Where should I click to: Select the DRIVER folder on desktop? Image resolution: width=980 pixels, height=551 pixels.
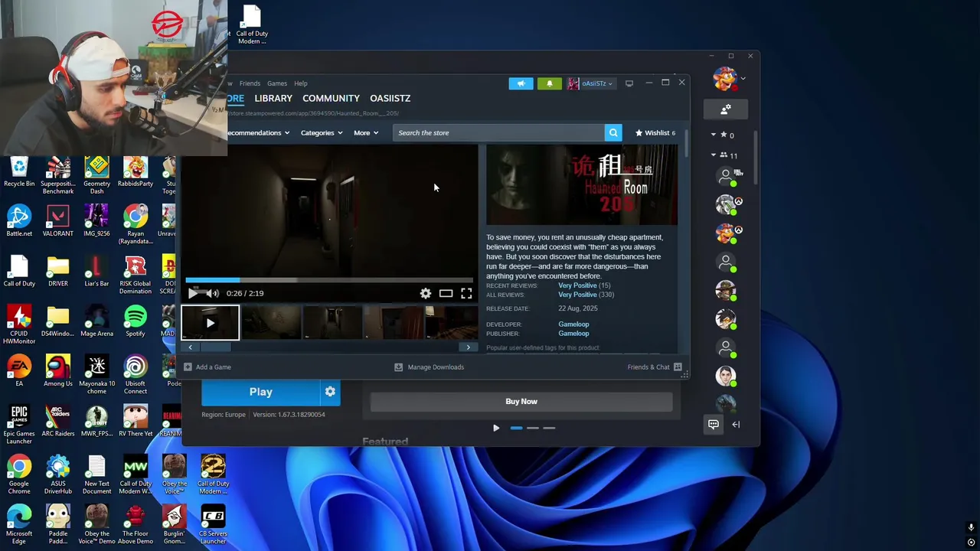pyautogui.click(x=58, y=272)
